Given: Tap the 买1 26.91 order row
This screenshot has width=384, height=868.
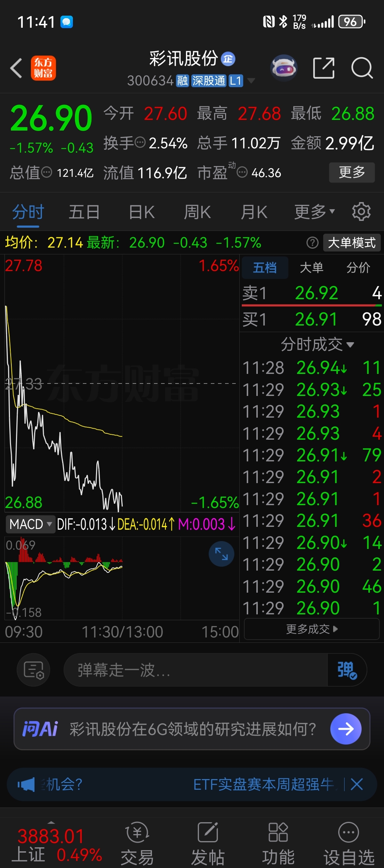Looking at the screenshot, I should click(x=312, y=319).
